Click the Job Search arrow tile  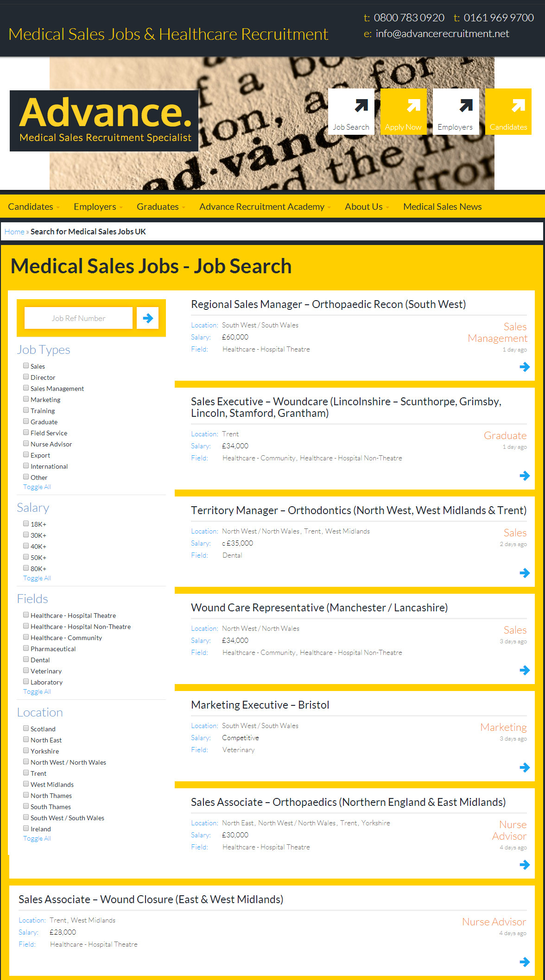pos(351,112)
